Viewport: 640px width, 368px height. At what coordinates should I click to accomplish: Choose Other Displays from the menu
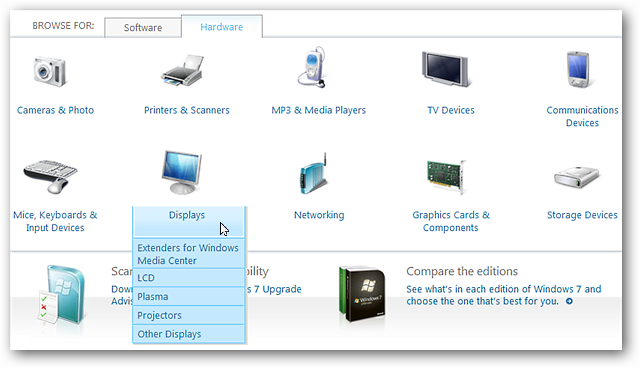[188, 334]
